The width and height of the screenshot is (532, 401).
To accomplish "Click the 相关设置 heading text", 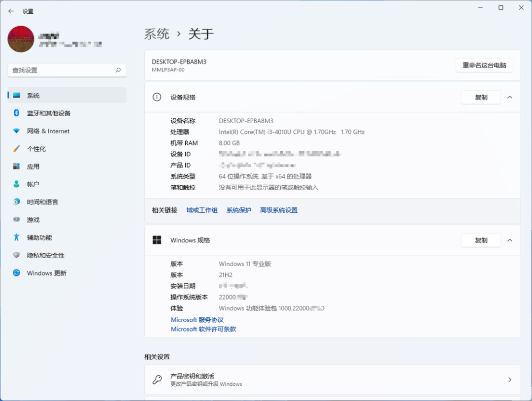I will click(x=157, y=357).
